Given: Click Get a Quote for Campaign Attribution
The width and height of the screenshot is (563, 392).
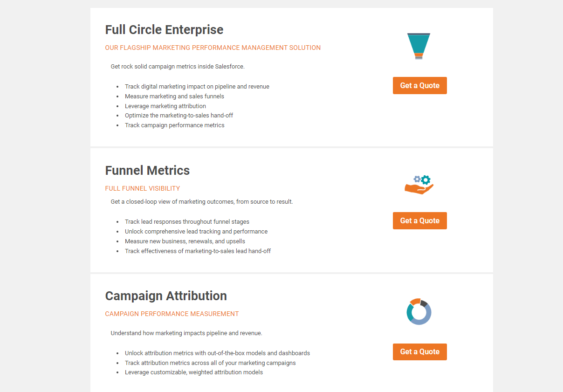Looking at the screenshot, I should point(419,352).
